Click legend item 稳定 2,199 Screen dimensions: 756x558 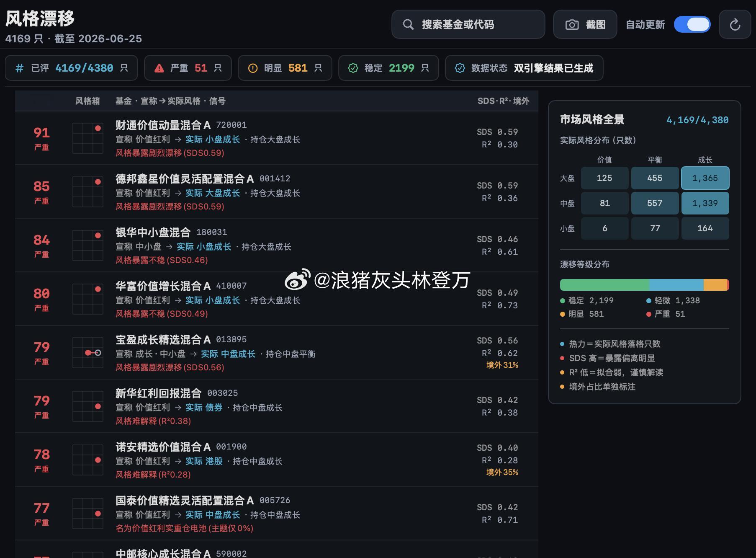pos(587,300)
